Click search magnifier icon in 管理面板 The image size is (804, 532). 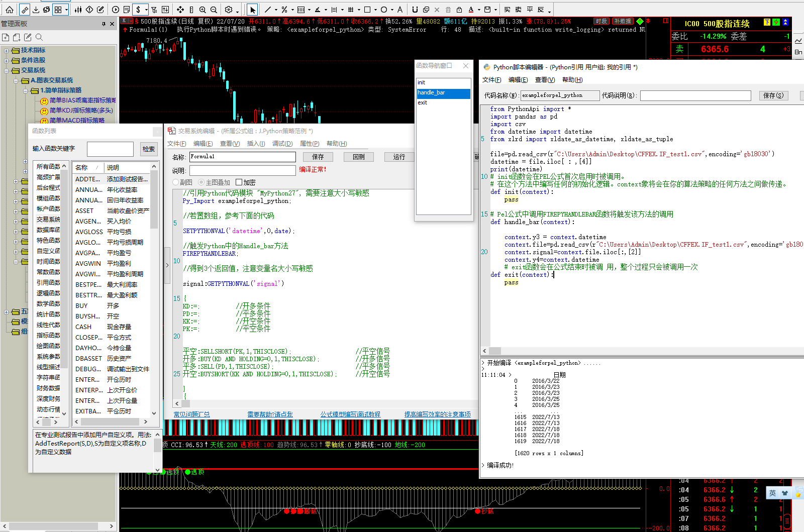click(39, 37)
